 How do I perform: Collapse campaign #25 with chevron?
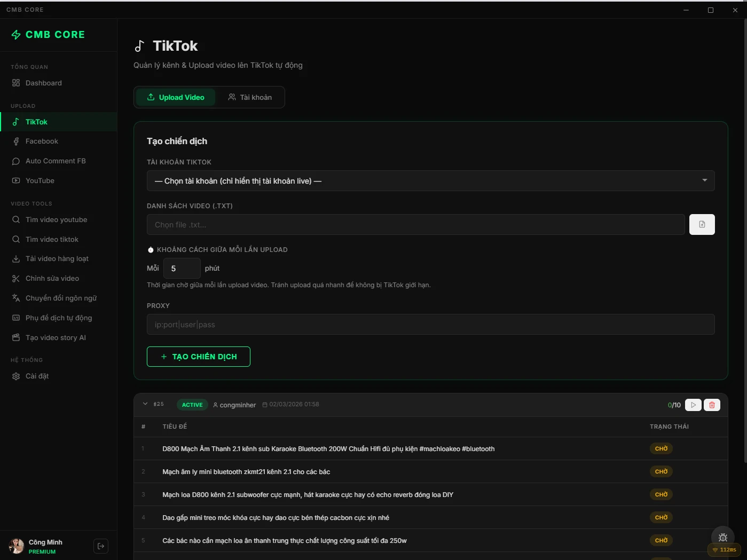coord(145,404)
